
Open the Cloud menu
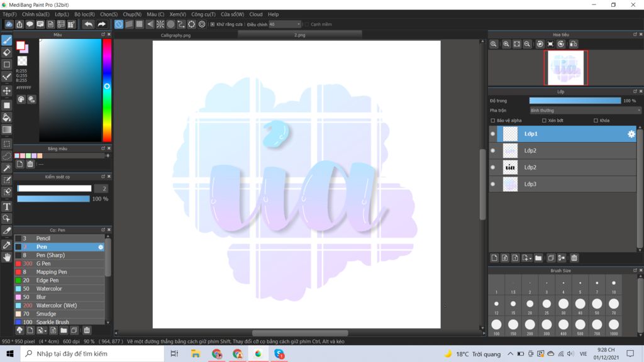coord(256,14)
